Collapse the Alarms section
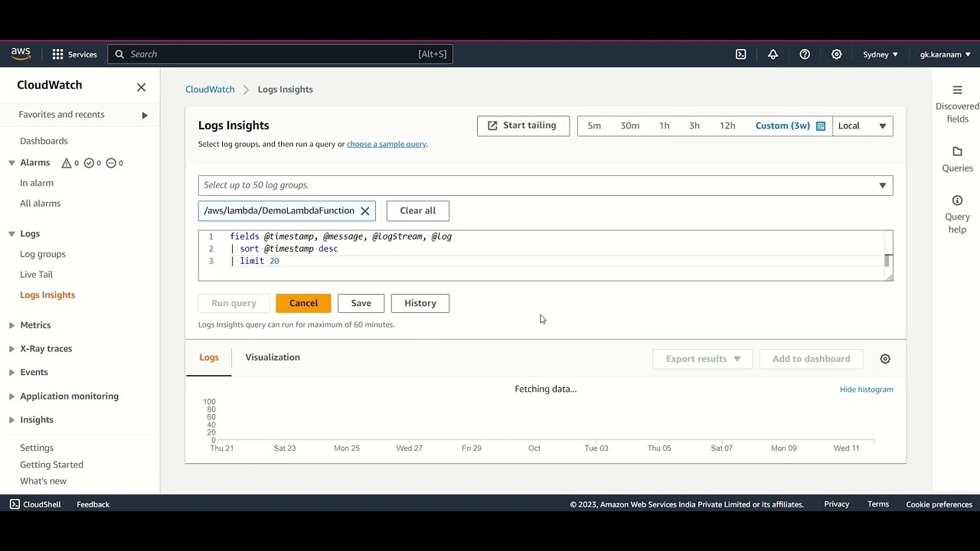 coord(11,163)
